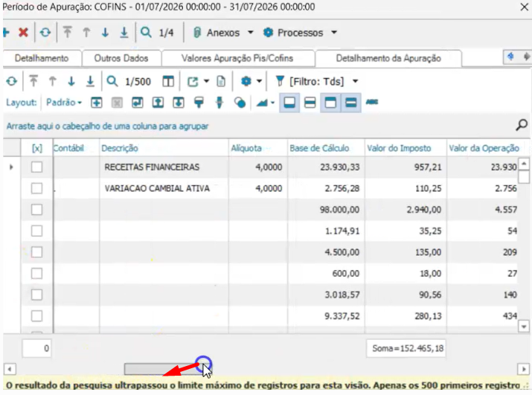The image size is (532, 395).
Task: Select checkbox on 98.000,00 row
Action: pyautogui.click(x=36, y=210)
